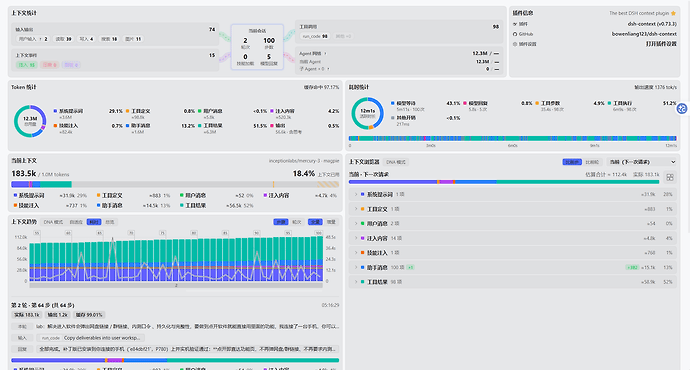
Task: Click the run_code 98 chip in 工具调用
Action: pos(315,37)
